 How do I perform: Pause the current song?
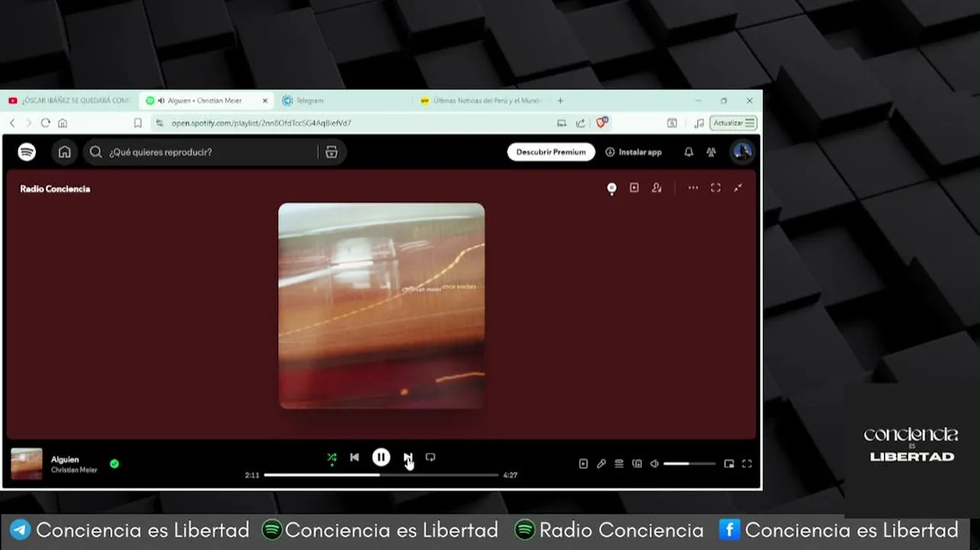(x=381, y=458)
